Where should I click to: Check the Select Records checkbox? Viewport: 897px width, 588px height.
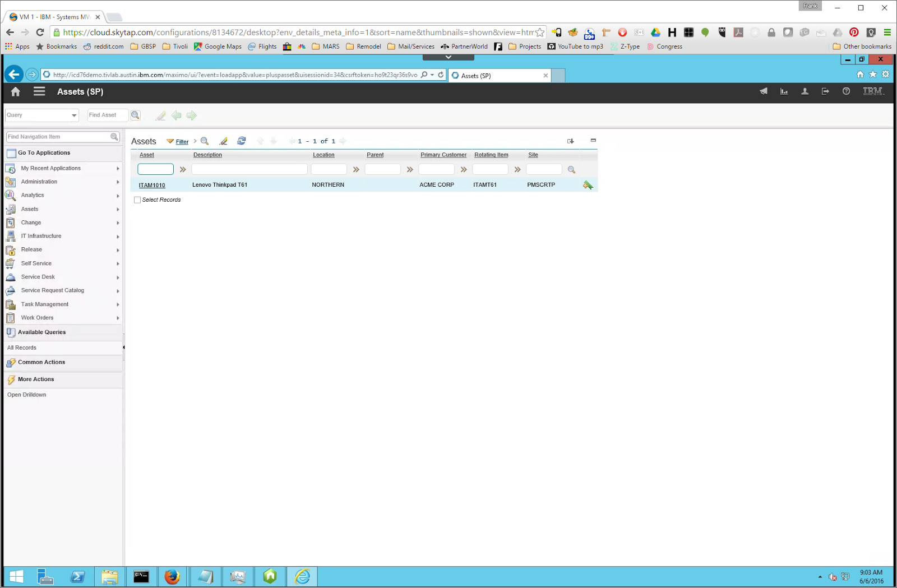click(137, 200)
